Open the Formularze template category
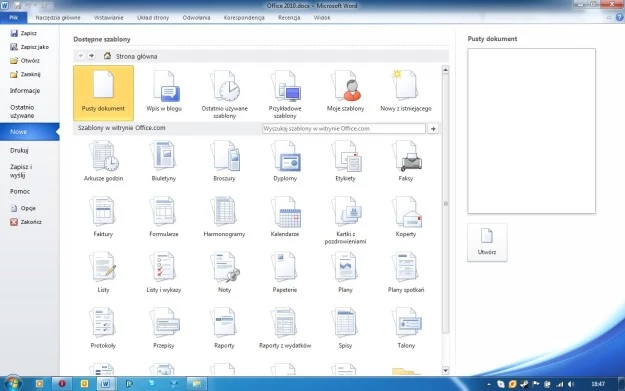625x391 pixels. coord(164,217)
